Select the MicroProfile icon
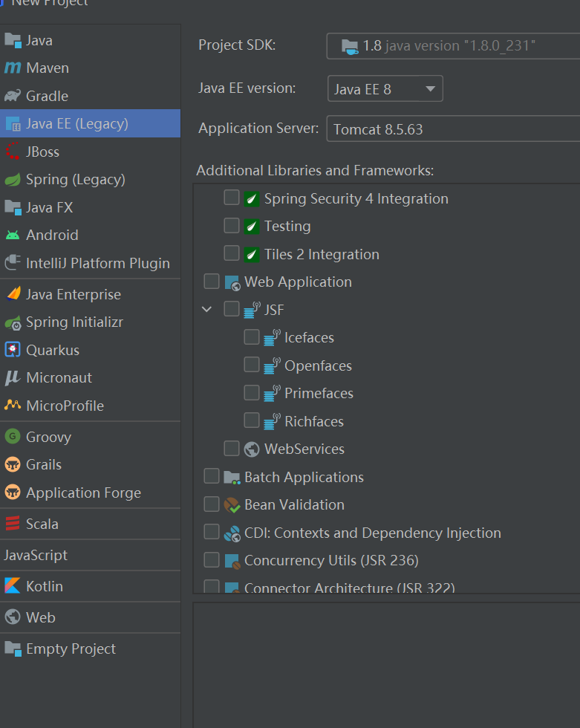 point(12,405)
